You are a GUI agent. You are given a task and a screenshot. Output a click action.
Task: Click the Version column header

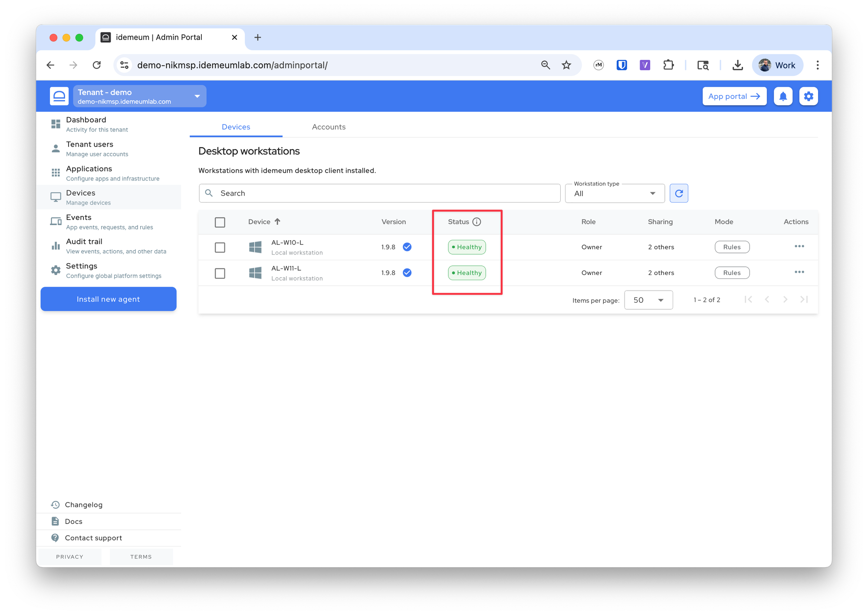click(394, 222)
